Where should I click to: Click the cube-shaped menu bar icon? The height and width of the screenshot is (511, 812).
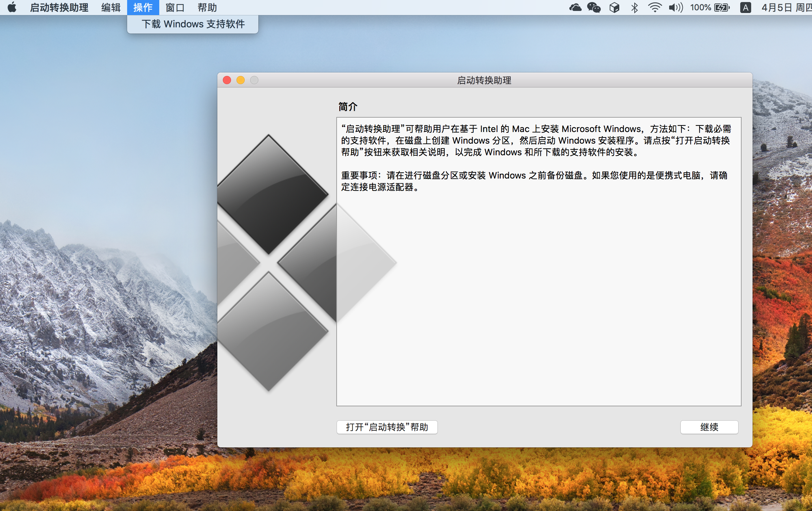pyautogui.click(x=614, y=7)
